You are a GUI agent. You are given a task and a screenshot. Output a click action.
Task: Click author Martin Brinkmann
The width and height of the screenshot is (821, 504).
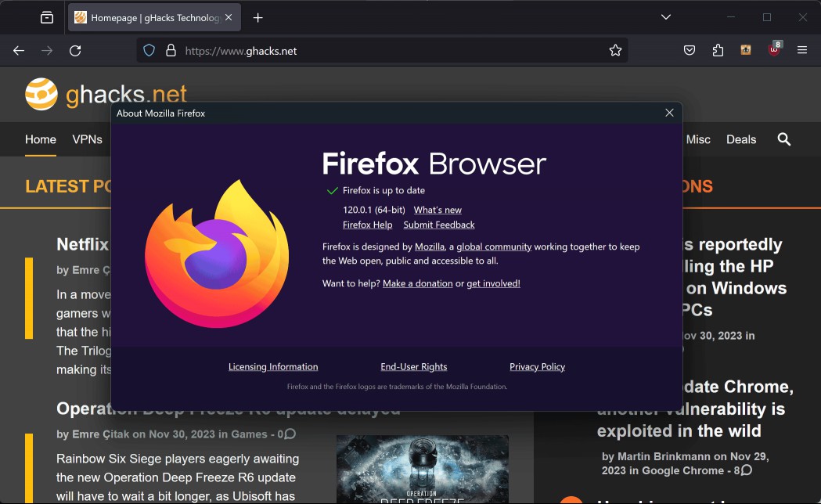(x=664, y=456)
